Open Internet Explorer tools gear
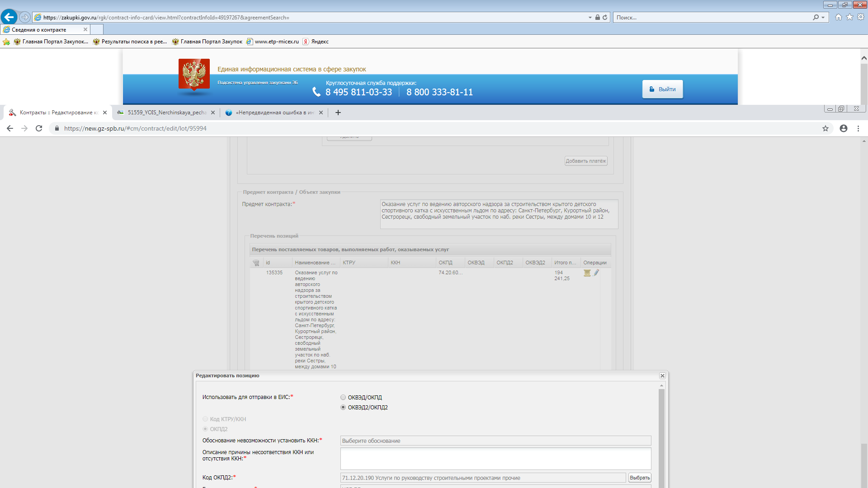The width and height of the screenshot is (868, 488). click(861, 17)
